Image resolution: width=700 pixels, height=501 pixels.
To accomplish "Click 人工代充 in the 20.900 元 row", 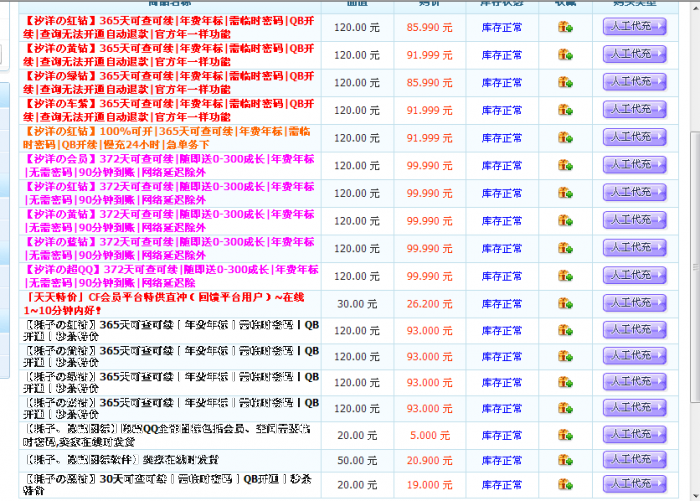I will tap(634, 460).
